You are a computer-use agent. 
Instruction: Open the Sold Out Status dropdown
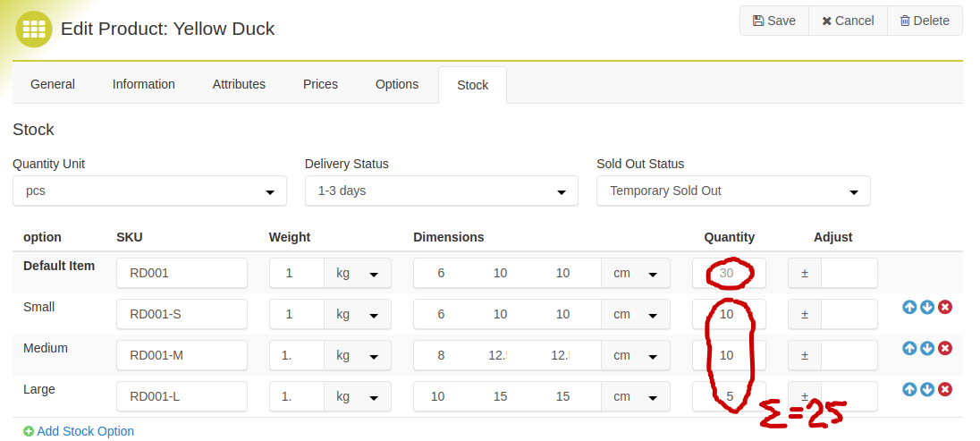[x=733, y=191]
